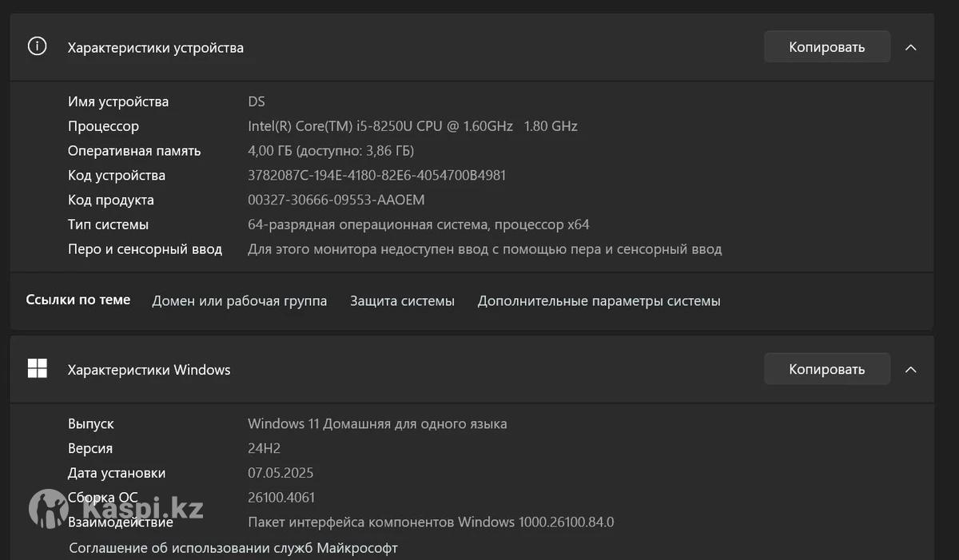Click the Дата установки label
959x560 pixels.
117,473
